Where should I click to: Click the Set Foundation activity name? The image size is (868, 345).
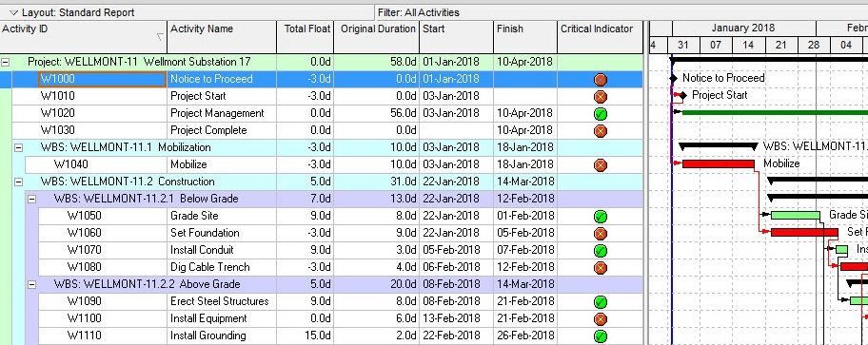[205, 233]
